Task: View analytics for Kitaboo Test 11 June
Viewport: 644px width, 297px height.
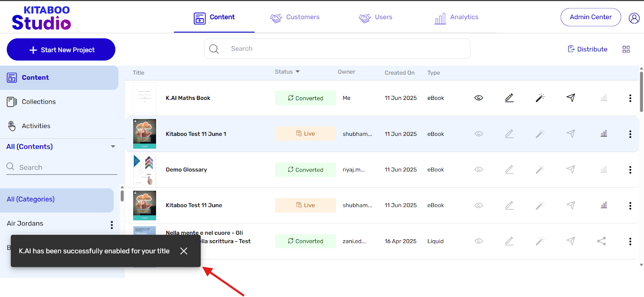Action: point(604,205)
